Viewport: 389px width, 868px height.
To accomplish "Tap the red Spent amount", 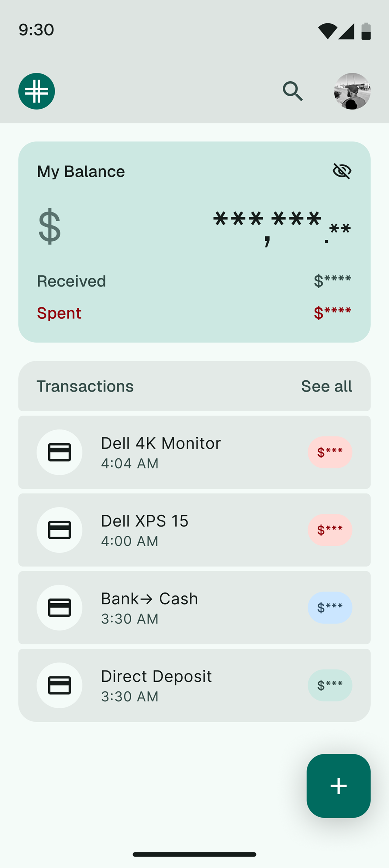I will (x=332, y=313).
